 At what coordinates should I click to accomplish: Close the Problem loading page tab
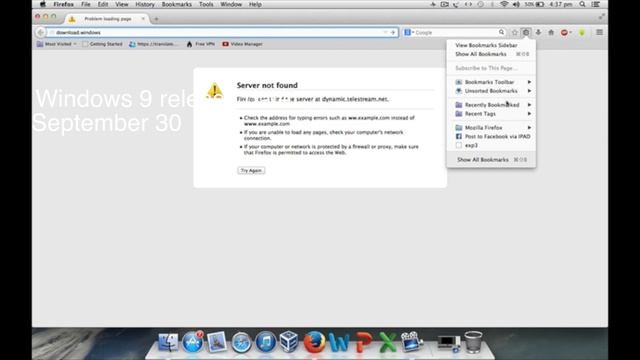point(143,19)
